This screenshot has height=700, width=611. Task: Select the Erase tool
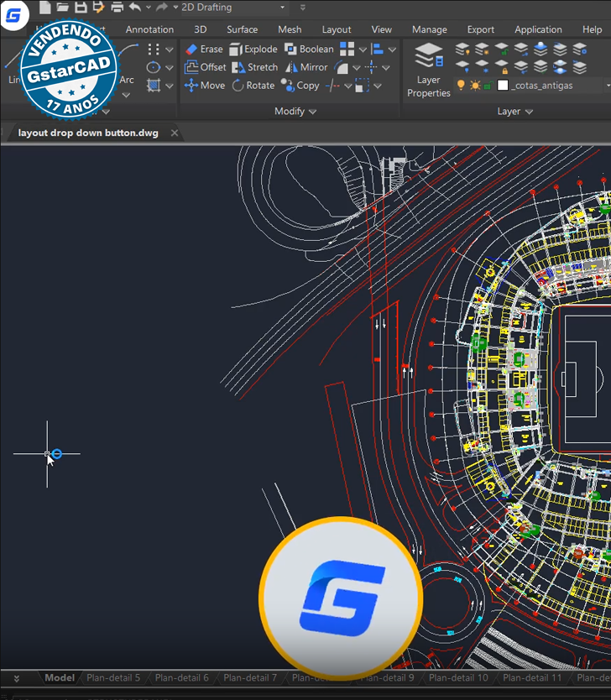pyautogui.click(x=204, y=50)
